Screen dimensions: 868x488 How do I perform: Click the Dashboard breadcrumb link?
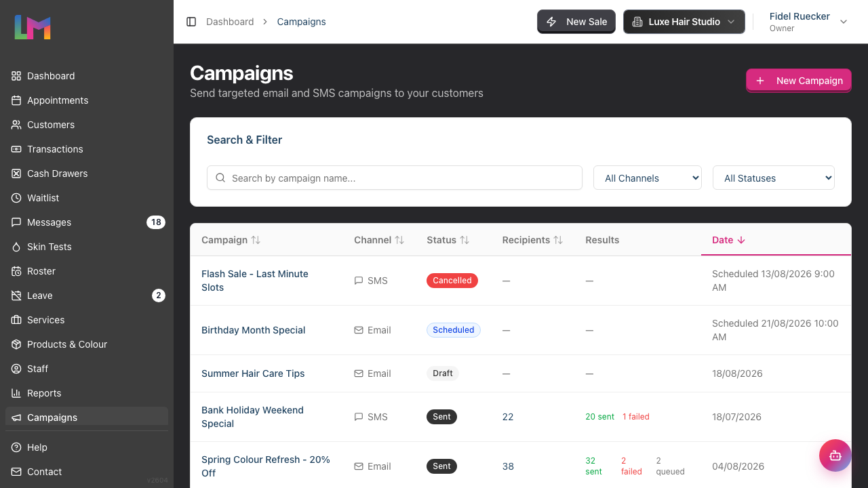(230, 22)
